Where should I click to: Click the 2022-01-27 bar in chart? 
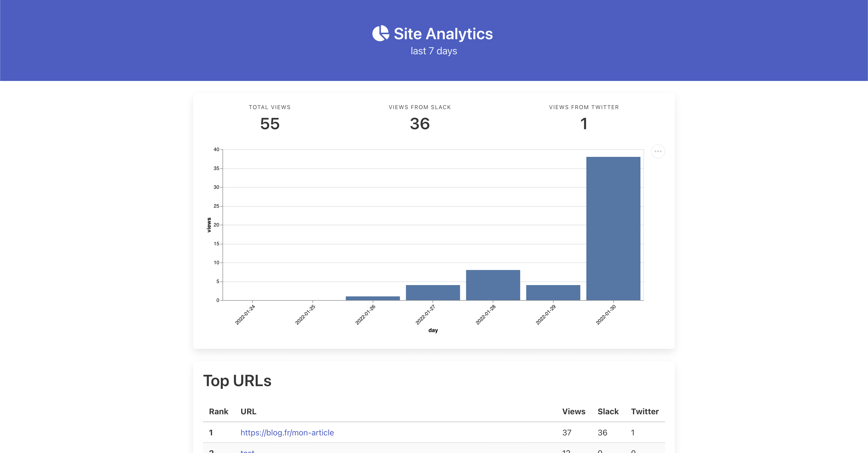coord(433,292)
